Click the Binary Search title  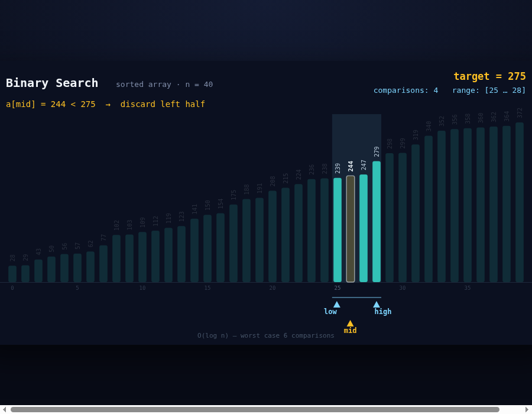pyautogui.click(x=52, y=83)
